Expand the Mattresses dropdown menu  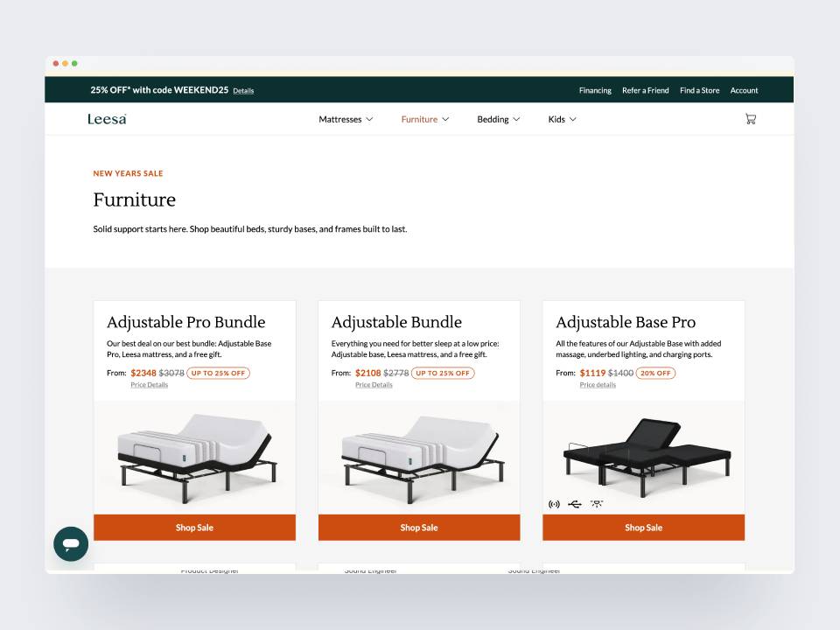pos(346,120)
